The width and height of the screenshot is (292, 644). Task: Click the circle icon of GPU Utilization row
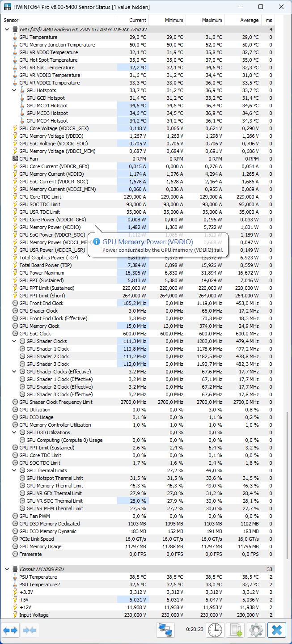[15, 410]
